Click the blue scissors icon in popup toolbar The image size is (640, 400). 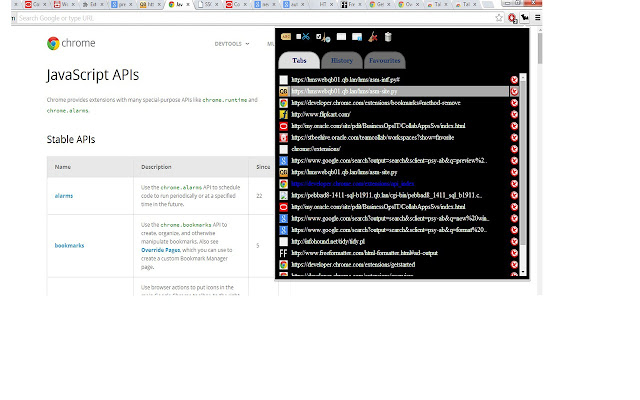point(305,37)
